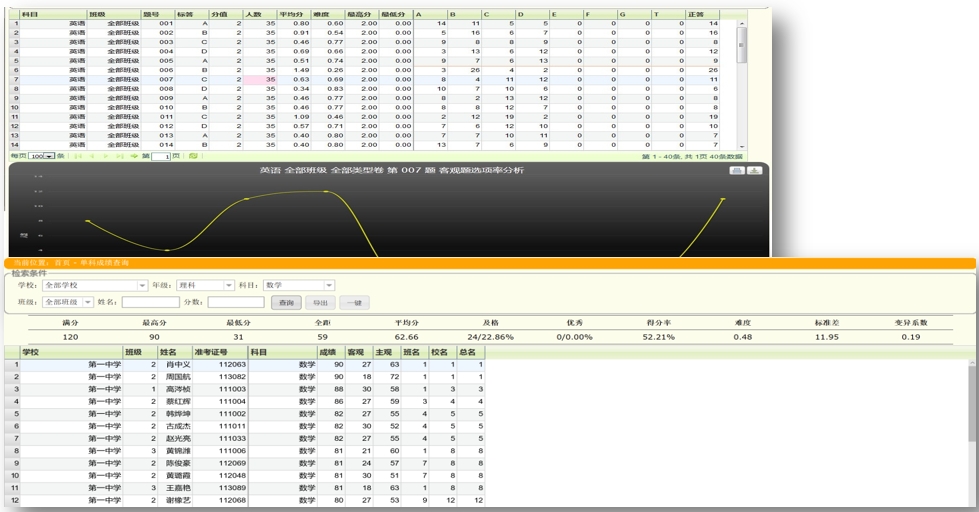Click the 分数 score input field
The width and height of the screenshot is (979, 512).
pyautogui.click(x=236, y=302)
